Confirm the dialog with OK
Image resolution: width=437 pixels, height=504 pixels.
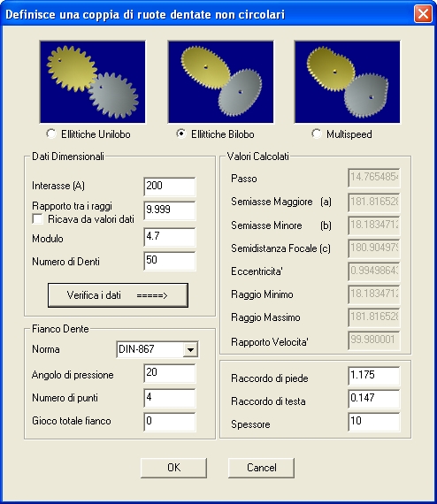pos(173,468)
